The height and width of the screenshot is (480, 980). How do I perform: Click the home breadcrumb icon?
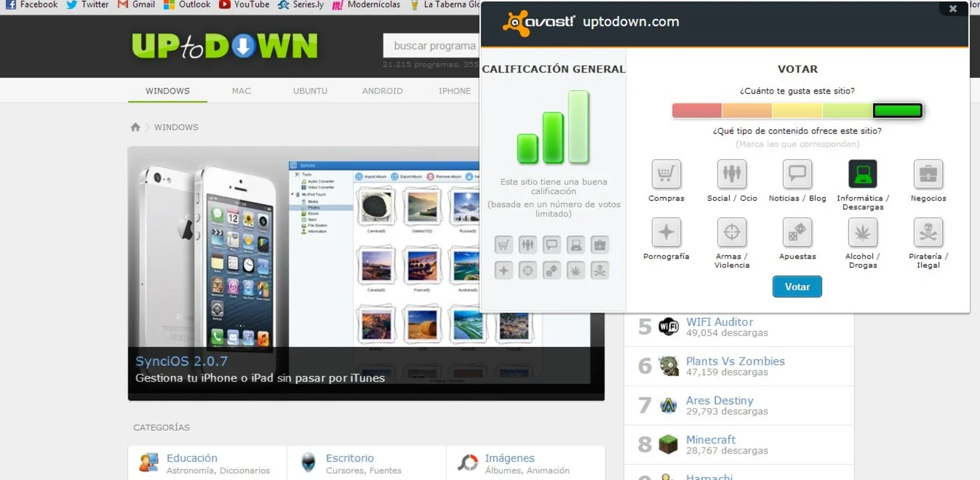135,127
